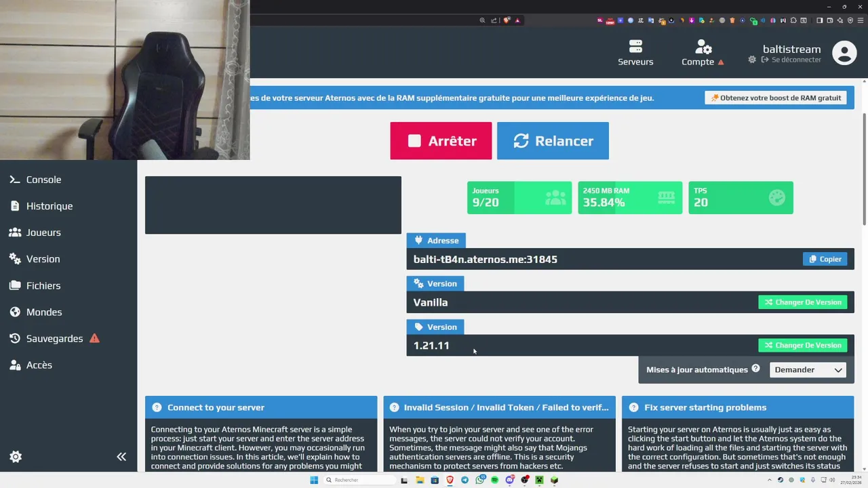This screenshot has height=488, width=868.
Task: Click the Vanilla software text
Action: click(x=431, y=302)
